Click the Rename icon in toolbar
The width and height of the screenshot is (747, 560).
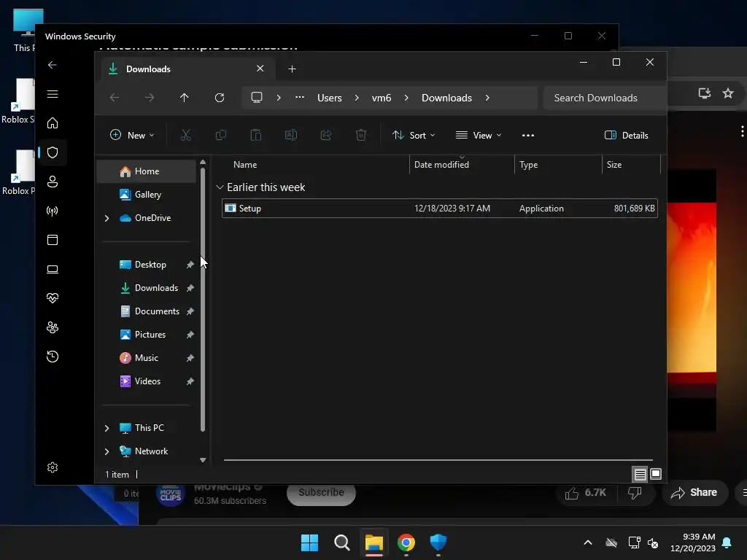point(291,135)
